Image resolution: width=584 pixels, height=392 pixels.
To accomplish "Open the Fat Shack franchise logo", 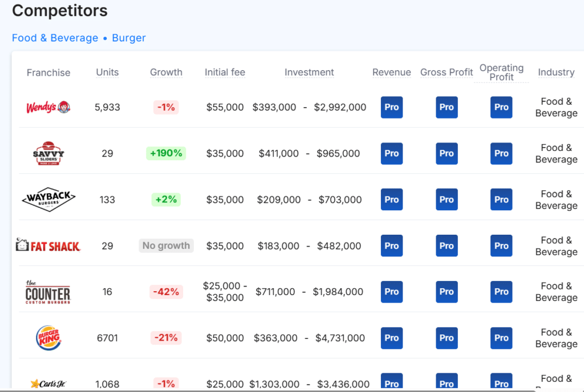I will (48, 246).
